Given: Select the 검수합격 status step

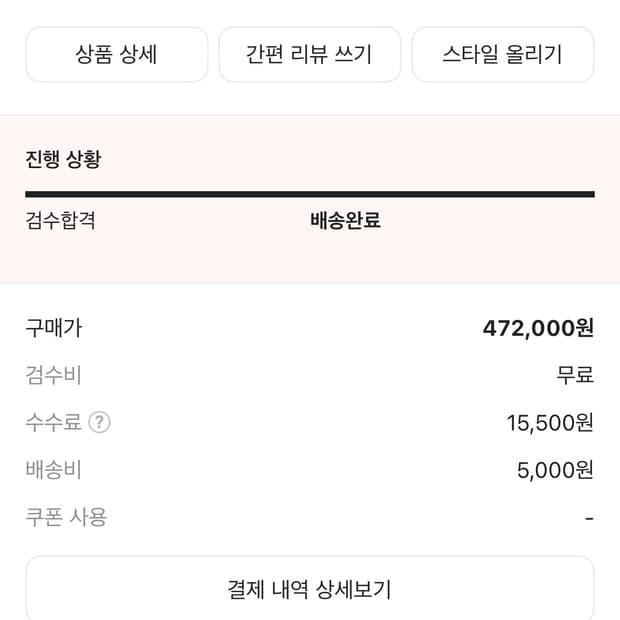Looking at the screenshot, I should (61, 220).
